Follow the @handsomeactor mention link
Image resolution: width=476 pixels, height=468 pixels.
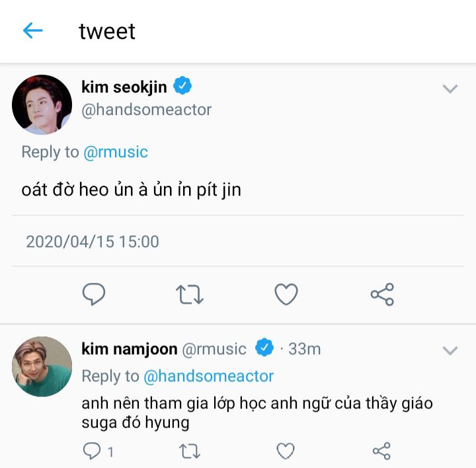[x=208, y=376]
